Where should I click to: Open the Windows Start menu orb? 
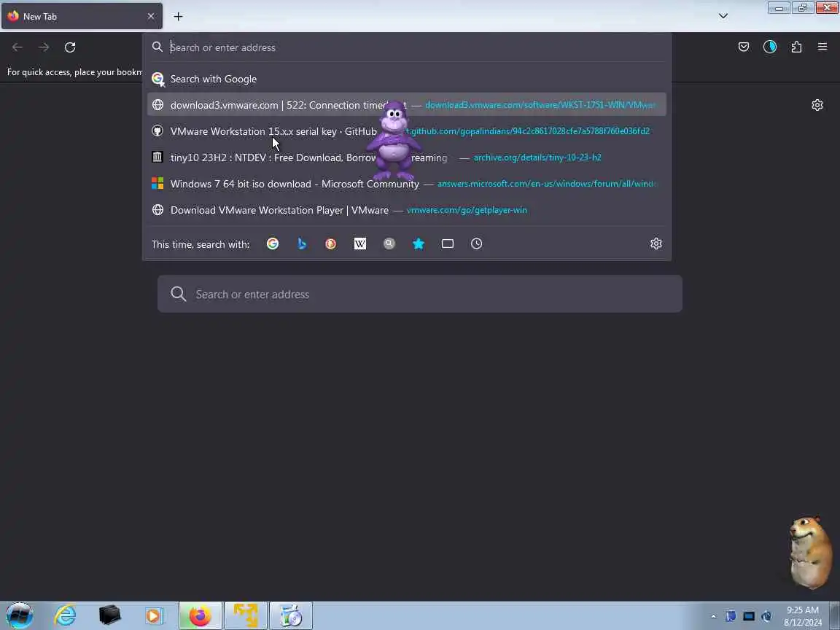19,615
